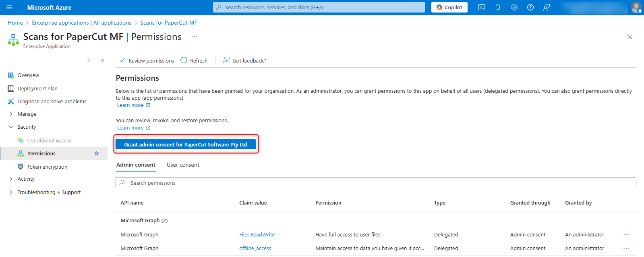644x257 pixels.
Task: Open the notifications bell
Action: 498,7
